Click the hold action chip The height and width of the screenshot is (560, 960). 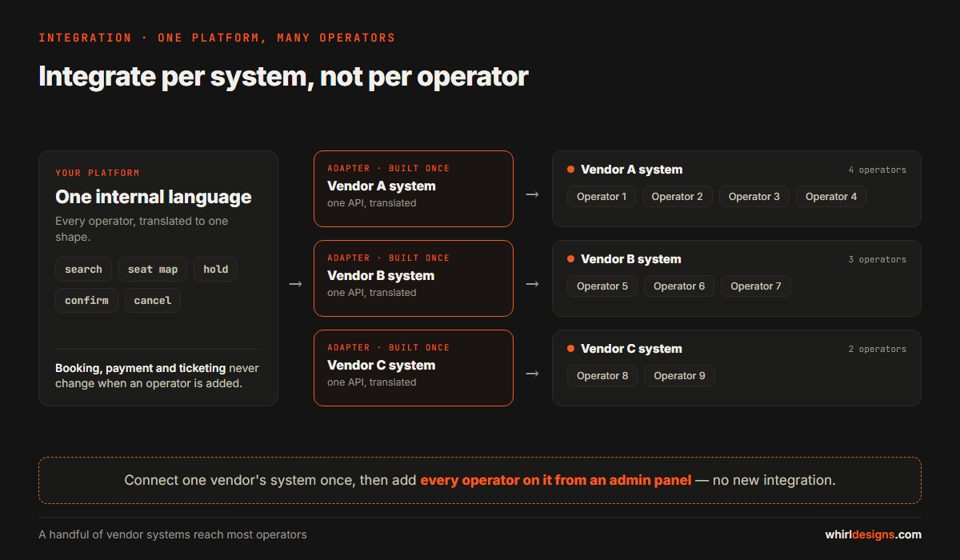216,270
